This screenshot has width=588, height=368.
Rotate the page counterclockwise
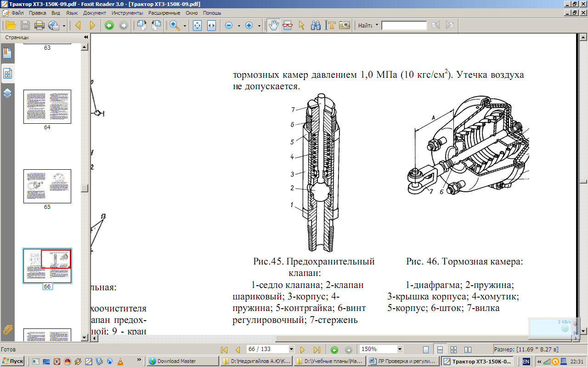click(x=156, y=25)
